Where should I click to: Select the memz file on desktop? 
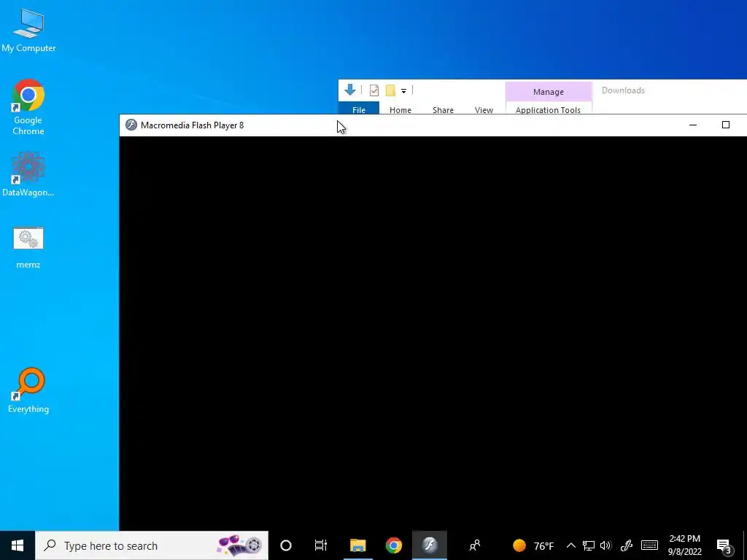coord(28,248)
